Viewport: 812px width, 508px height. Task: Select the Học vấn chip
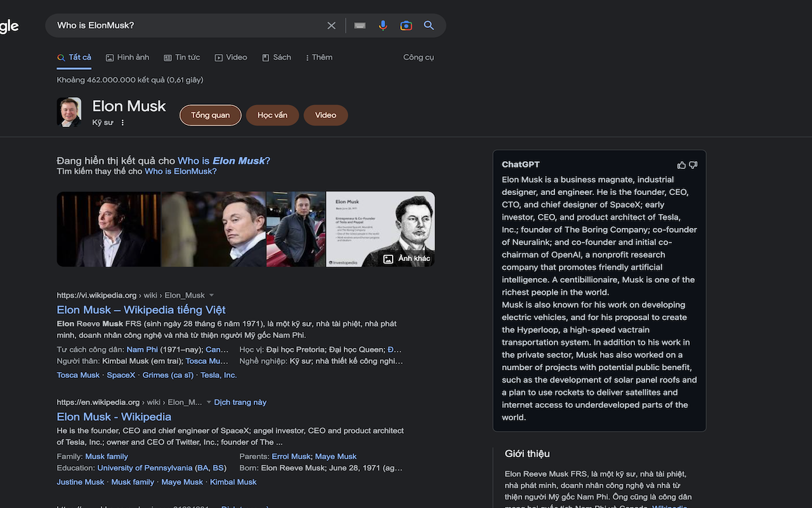click(272, 115)
